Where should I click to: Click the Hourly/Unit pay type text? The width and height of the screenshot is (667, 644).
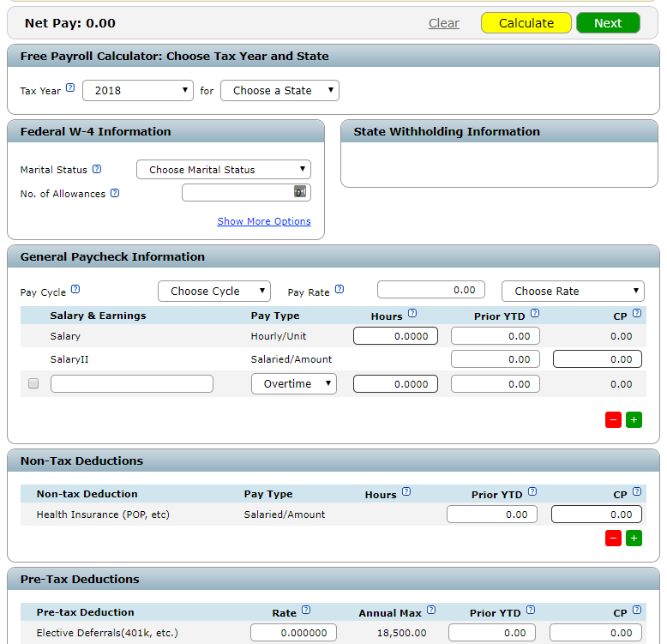coord(279,336)
